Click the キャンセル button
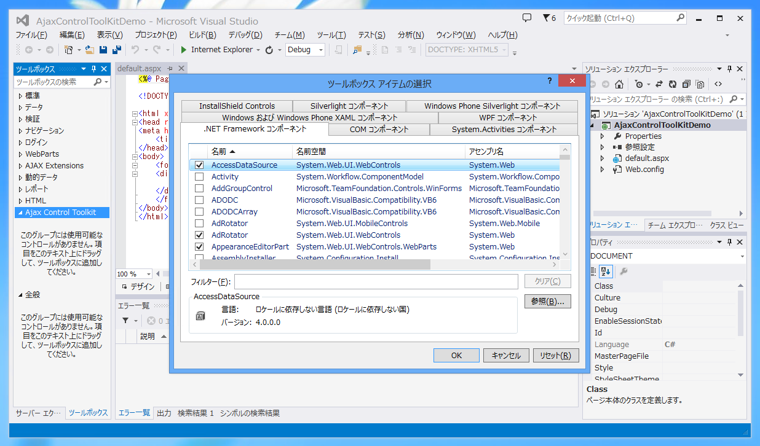 [x=506, y=355]
